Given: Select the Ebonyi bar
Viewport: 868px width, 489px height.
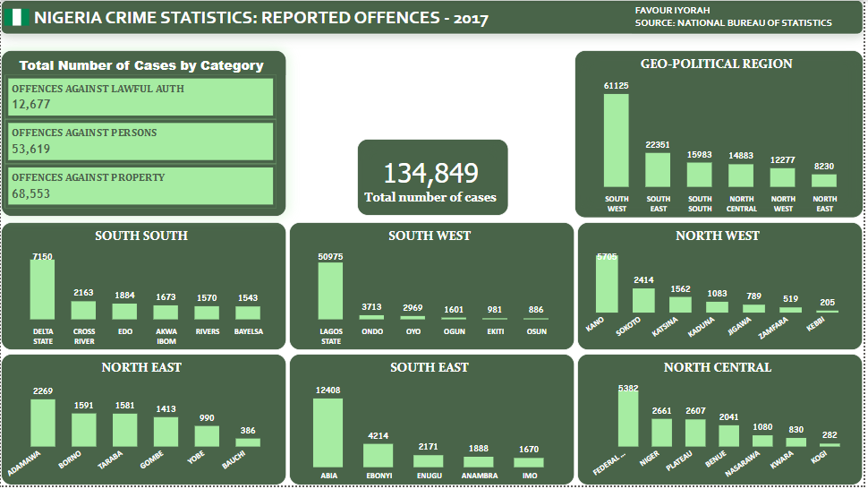Looking at the screenshot, I should pos(378,456).
